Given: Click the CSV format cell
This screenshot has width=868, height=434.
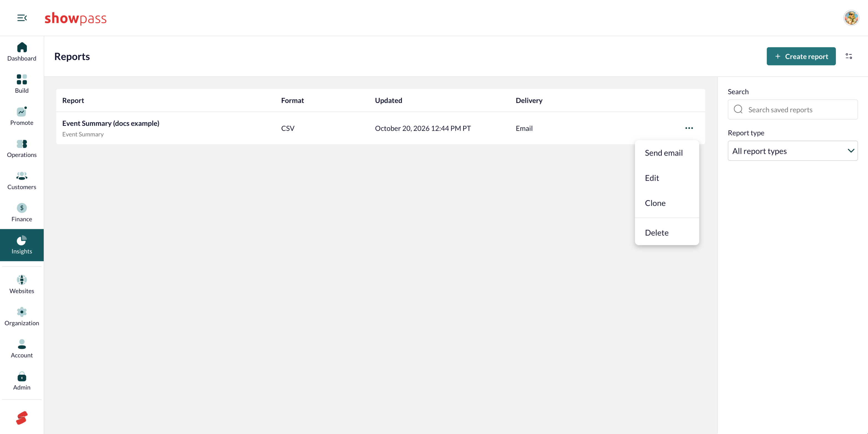Looking at the screenshot, I should coord(288,128).
